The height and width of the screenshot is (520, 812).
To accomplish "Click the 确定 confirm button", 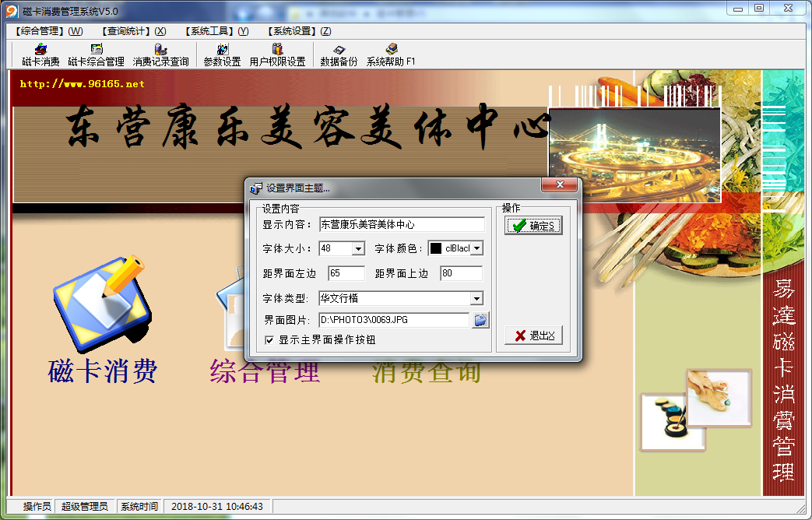I will coord(533,226).
